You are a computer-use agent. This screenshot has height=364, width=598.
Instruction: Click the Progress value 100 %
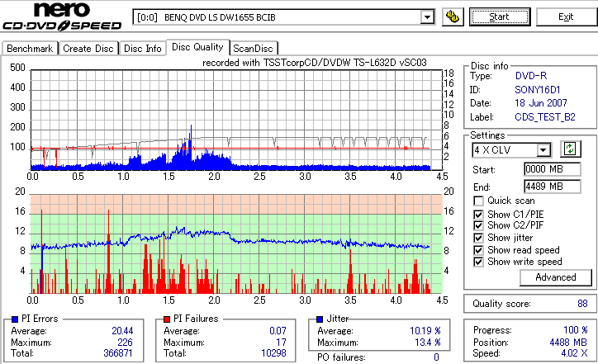[x=576, y=330]
